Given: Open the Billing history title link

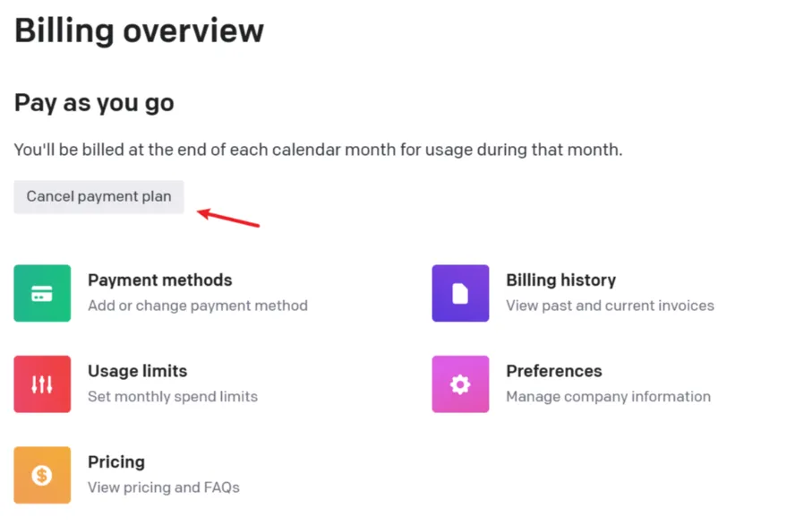Looking at the screenshot, I should pos(560,280).
